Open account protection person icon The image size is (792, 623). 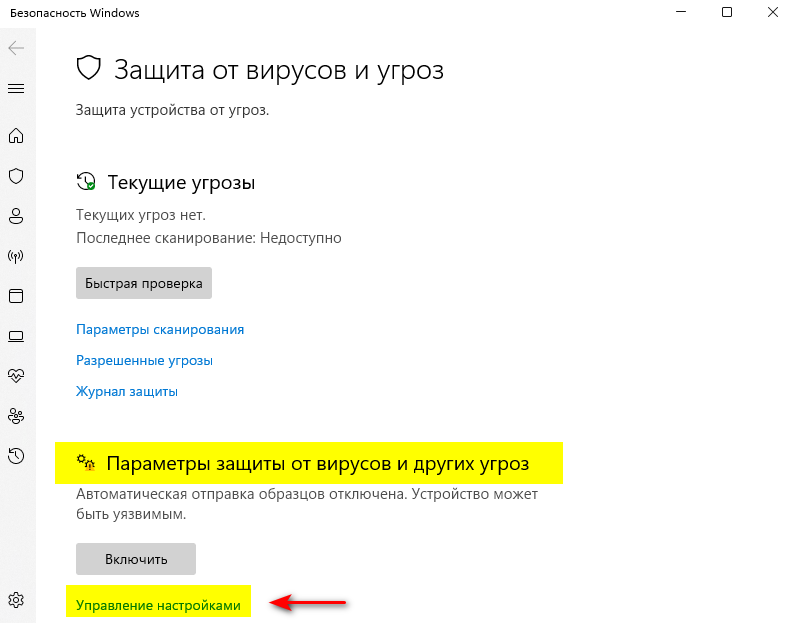coord(16,216)
